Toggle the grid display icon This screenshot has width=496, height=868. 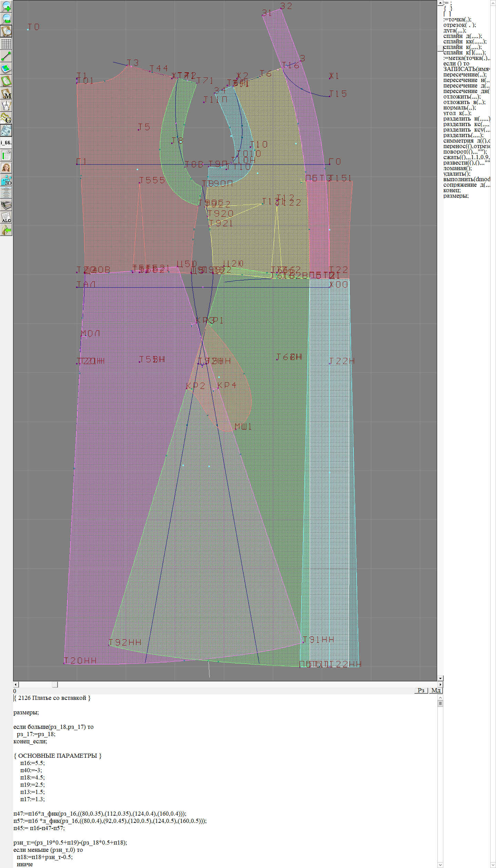(x=6, y=44)
